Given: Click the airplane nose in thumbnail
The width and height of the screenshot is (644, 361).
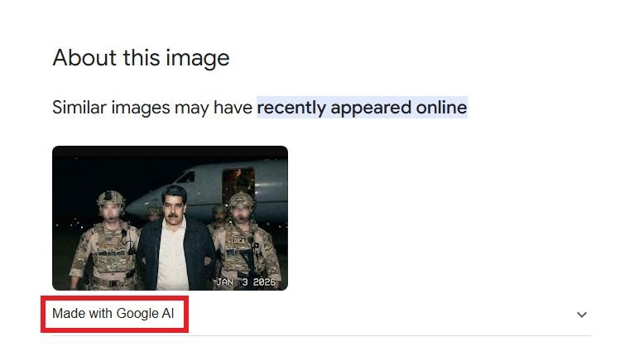Looking at the screenshot, I should (x=137, y=207).
